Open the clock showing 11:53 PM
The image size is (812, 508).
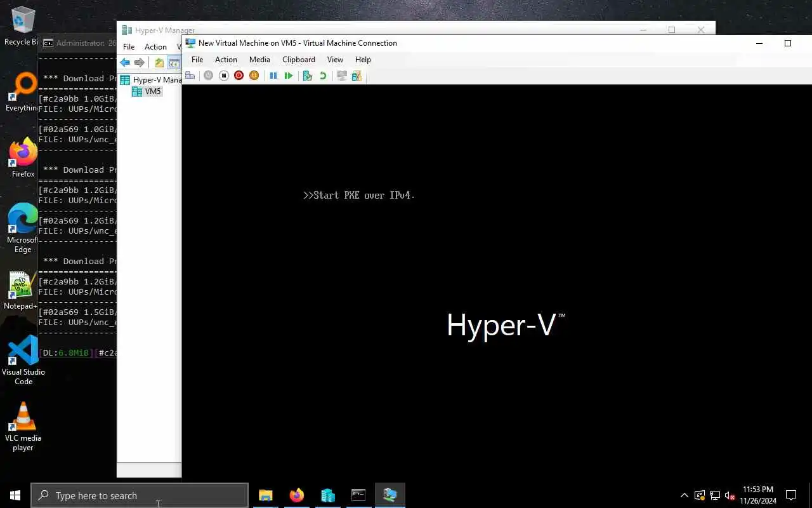point(757,495)
